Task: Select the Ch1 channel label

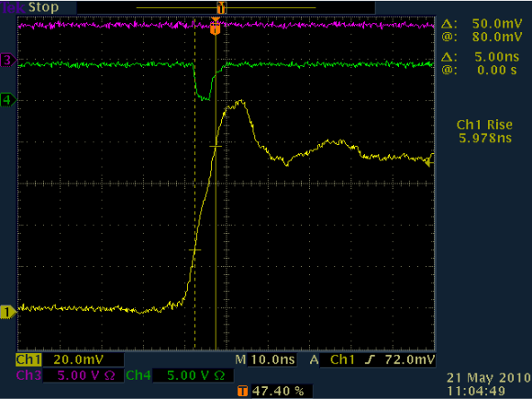Action: [28, 360]
